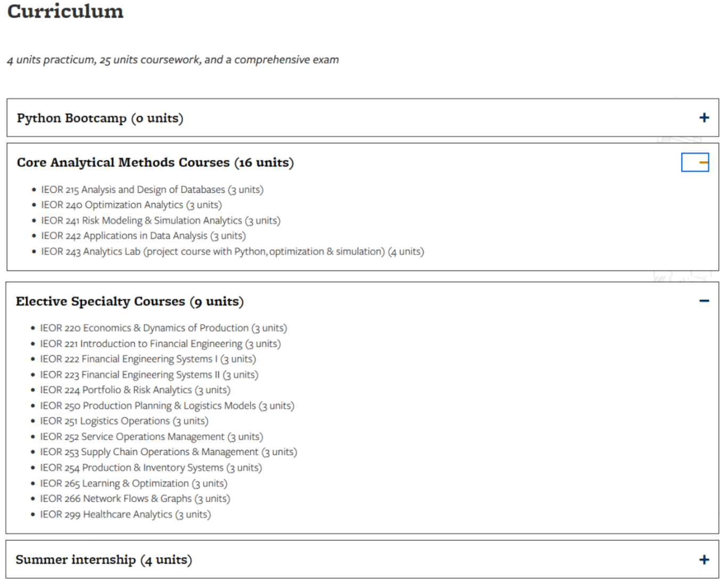Select IEOR 243 Analytics Lab entry
This screenshot has height=583, width=728.
pyautogui.click(x=232, y=251)
